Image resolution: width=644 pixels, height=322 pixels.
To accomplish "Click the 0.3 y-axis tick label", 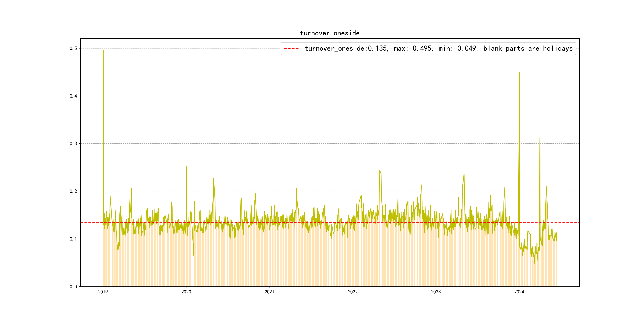I will [x=73, y=144].
